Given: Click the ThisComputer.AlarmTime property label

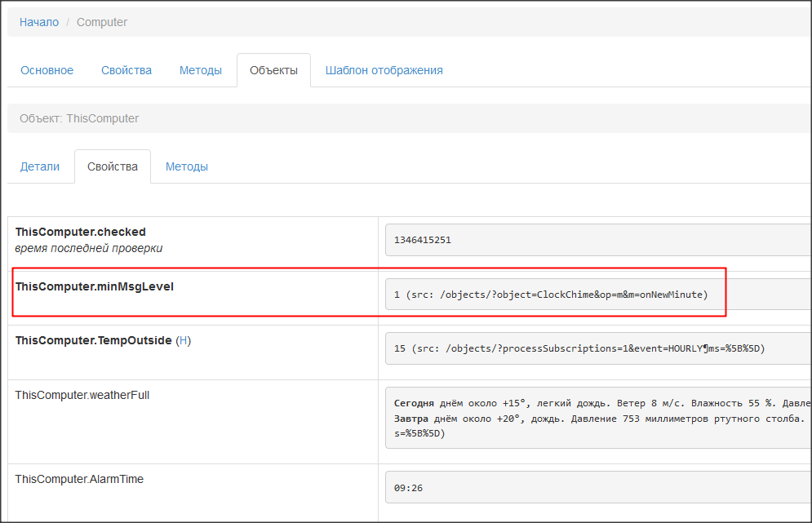Looking at the screenshot, I should pos(79,479).
